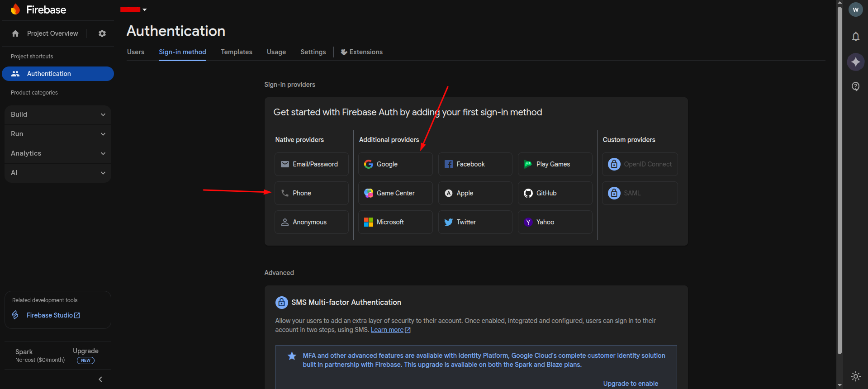Click the Project Overview home icon
868x389 pixels.
point(15,33)
